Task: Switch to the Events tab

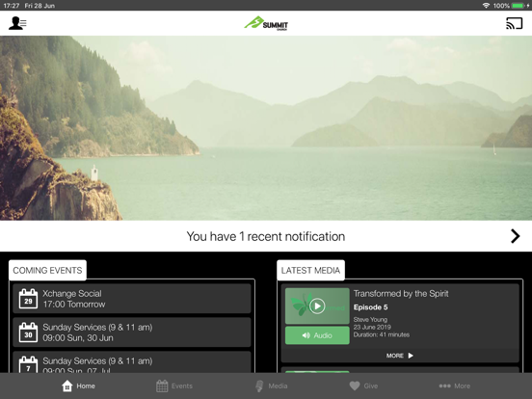Action: [x=174, y=386]
